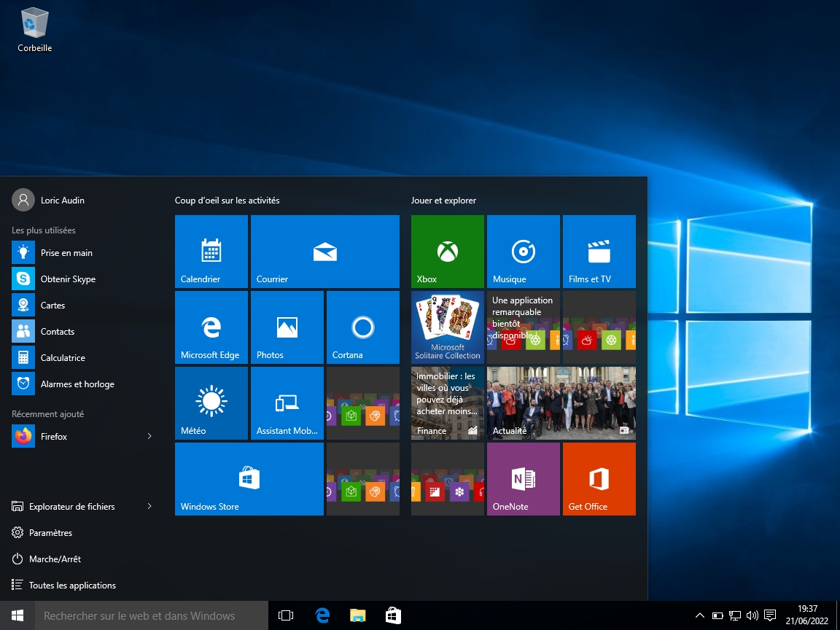Image resolution: width=840 pixels, height=630 pixels.
Task: Click the 'Jouer et explorer' group heading
Action: click(443, 201)
